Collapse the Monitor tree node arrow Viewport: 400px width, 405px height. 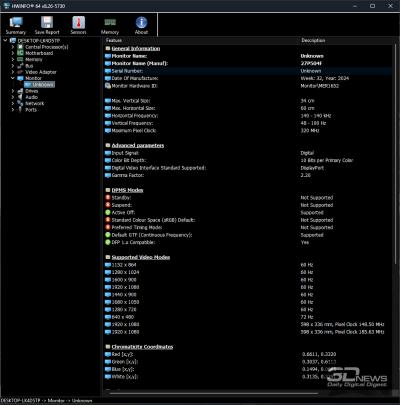click(x=13, y=78)
